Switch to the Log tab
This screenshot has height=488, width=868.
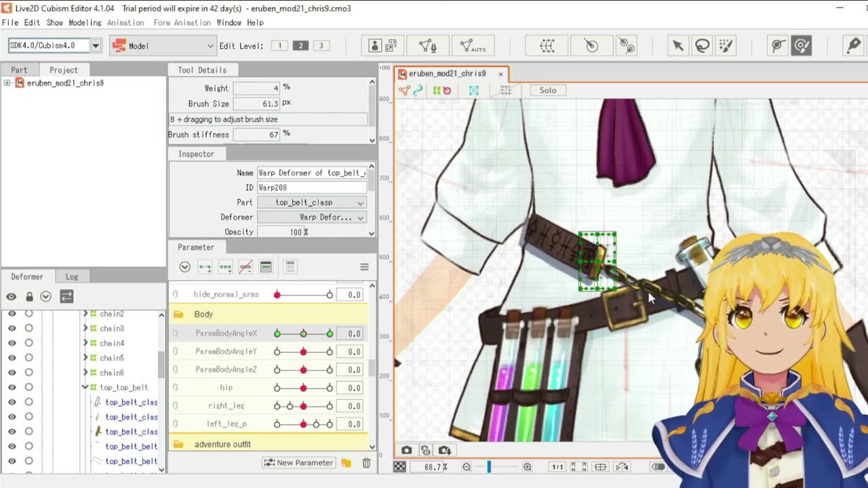(72, 277)
